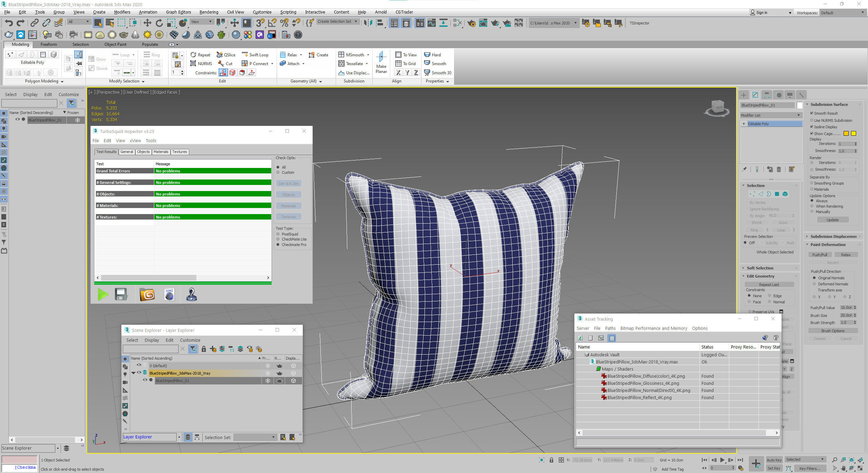Open the xView menu in TurboSquid Inspector
This screenshot has height=473, width=868.
(x=135, y=140)
